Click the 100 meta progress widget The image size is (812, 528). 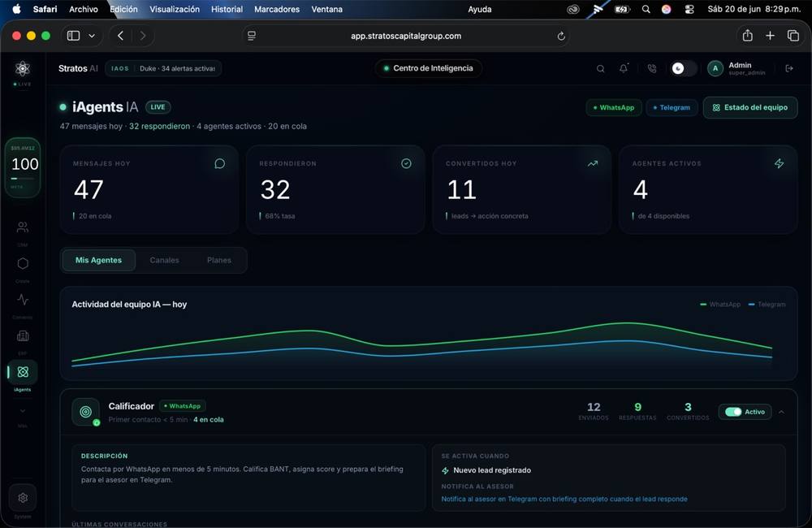(23, 167)
